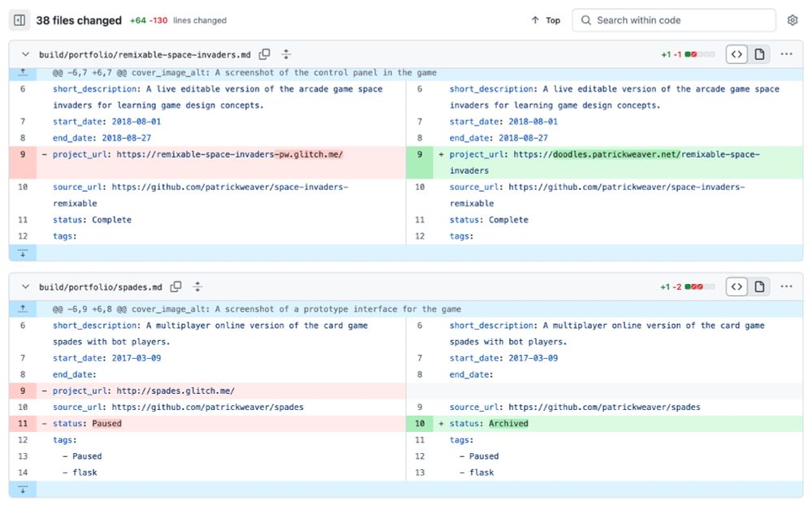The width and height of the screenshot is (812, 505).
Task: Open the diff settings gear
Action: 793,20
